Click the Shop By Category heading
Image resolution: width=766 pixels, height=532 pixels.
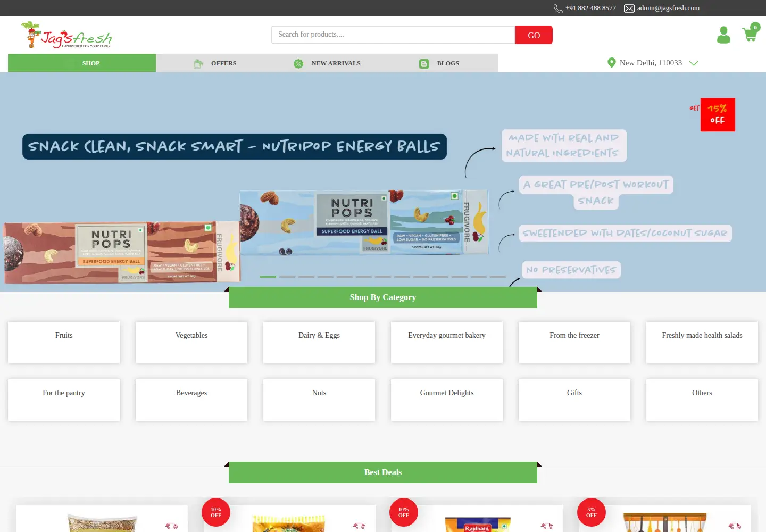pyautogui.click(x=383, y=297)
